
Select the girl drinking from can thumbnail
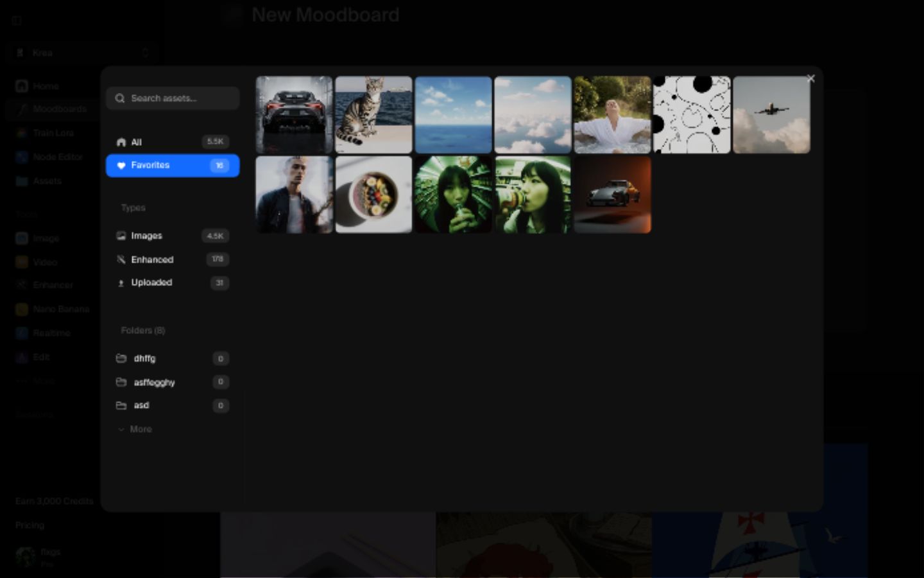(533, 195)
